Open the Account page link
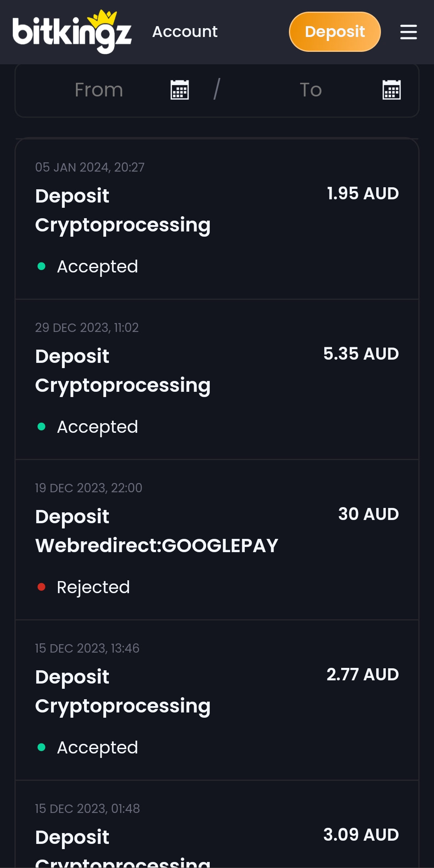 click(185, 32)
